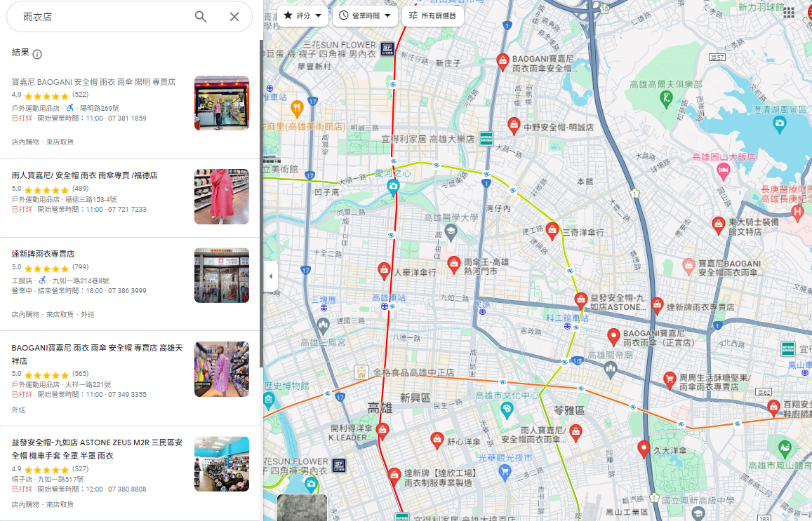The width and height of the screenshot is (812, 521).
Task: Click map pin for BAOGANI寶嘉尼 雨衣雨傘安全帽 (top)
Action: point(502,62)
